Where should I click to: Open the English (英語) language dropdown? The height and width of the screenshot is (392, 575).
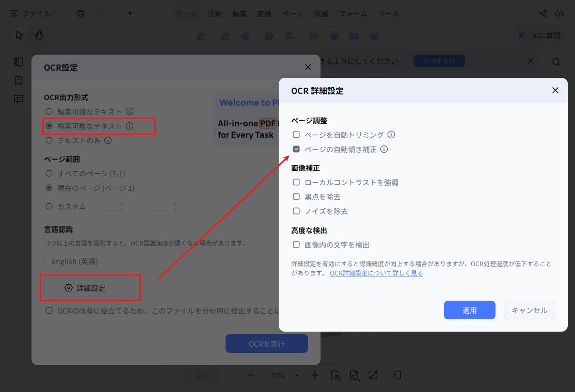[x=162, y=262]
